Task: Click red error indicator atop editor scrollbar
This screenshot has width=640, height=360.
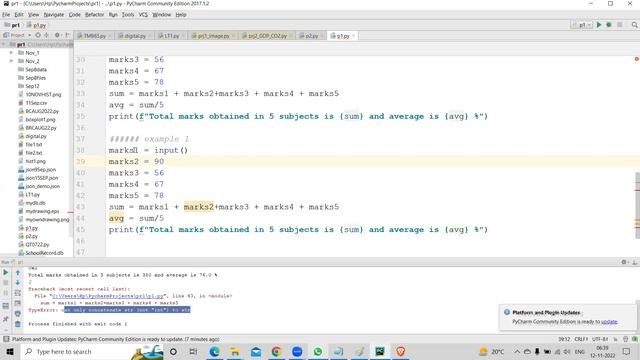Action: tap(636, 59)
